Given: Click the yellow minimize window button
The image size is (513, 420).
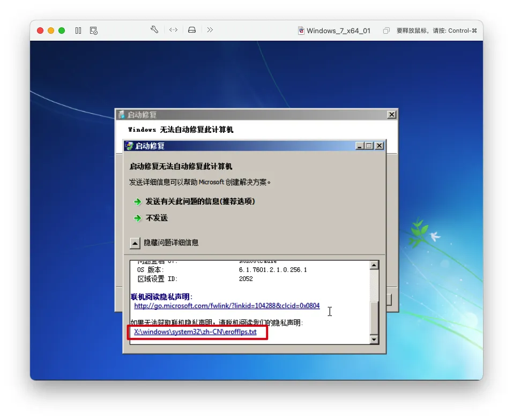Looking at the screenshot, I should coord(51,31).
